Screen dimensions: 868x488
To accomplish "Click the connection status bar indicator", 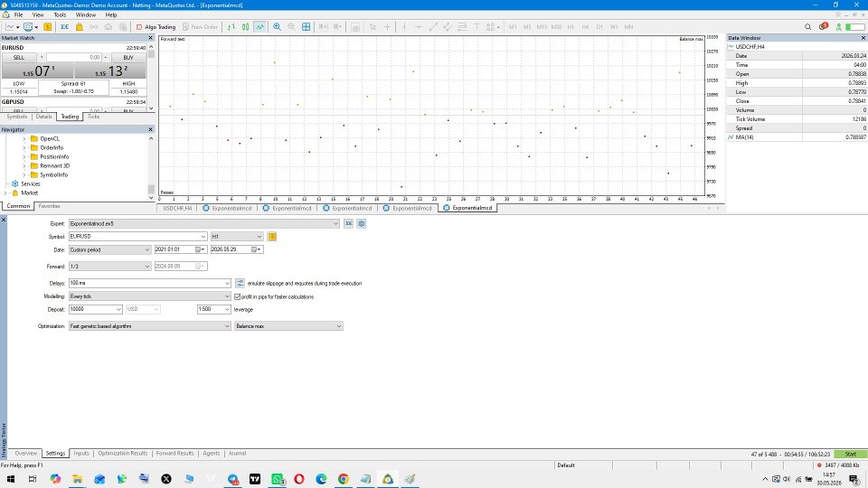I will pos(854,26).
